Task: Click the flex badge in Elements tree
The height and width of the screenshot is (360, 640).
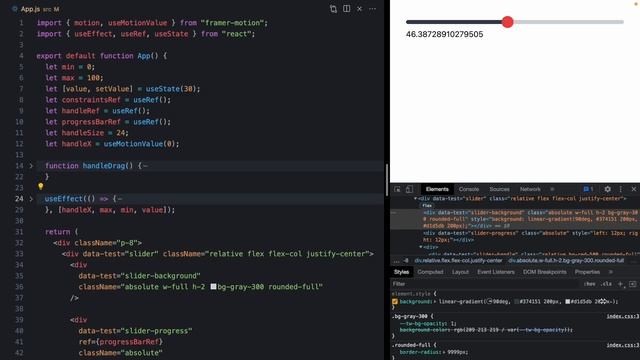Action: click(427, 205)
